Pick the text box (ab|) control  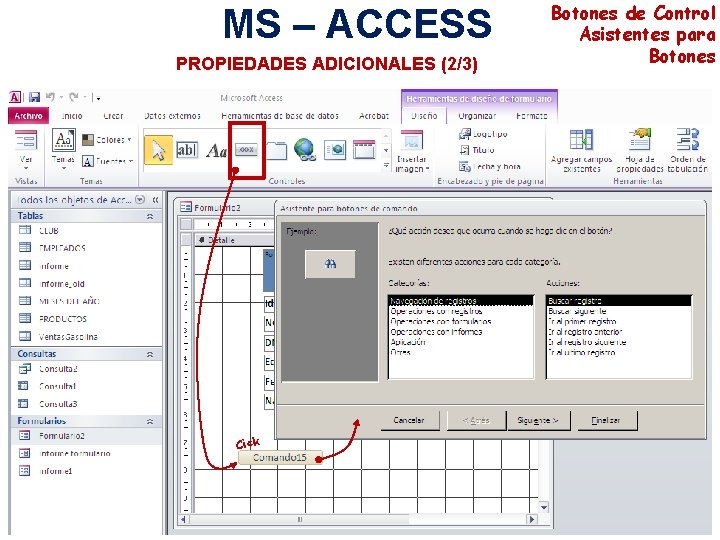[187, 150]
